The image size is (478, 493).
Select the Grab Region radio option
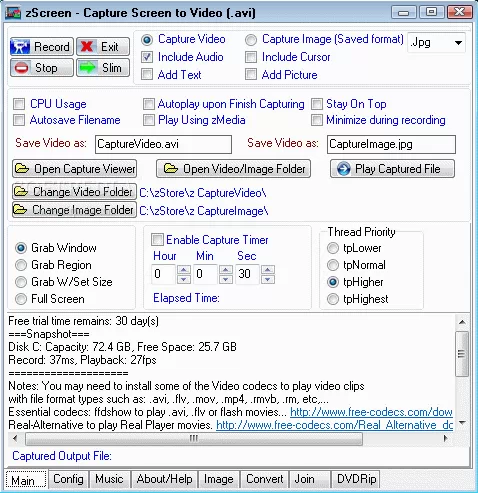[x=21, y=265]
